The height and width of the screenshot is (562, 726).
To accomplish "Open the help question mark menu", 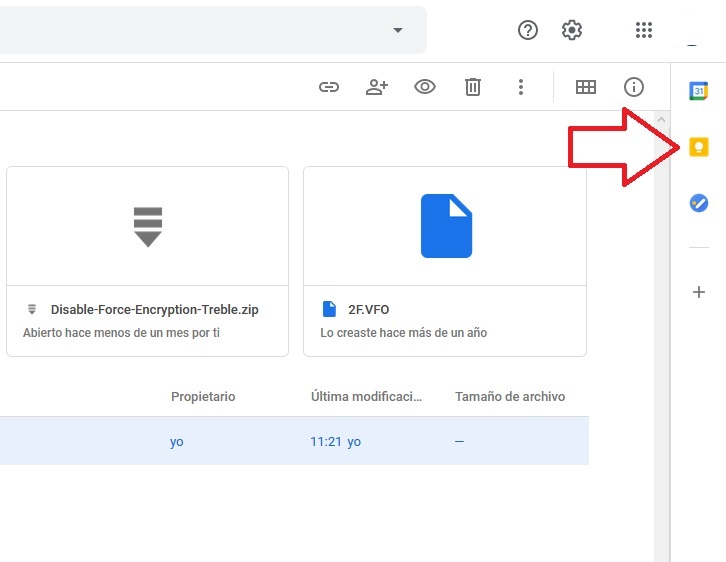I will [528, 30].
